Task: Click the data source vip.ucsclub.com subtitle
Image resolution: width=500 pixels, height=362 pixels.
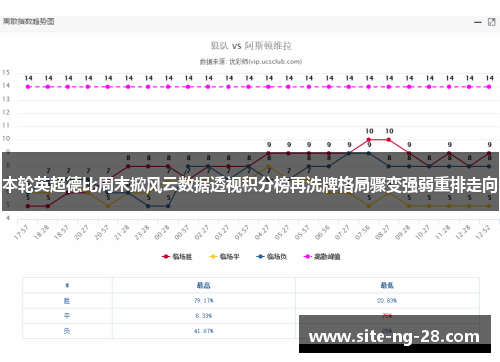Action: coord(251,62)
